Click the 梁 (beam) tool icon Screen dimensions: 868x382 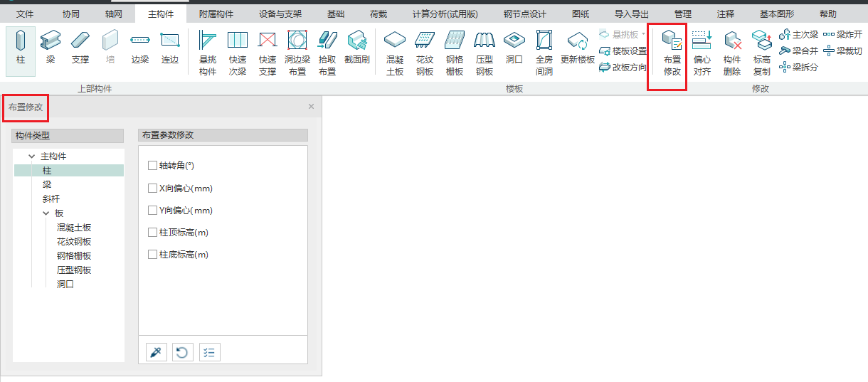51,50
